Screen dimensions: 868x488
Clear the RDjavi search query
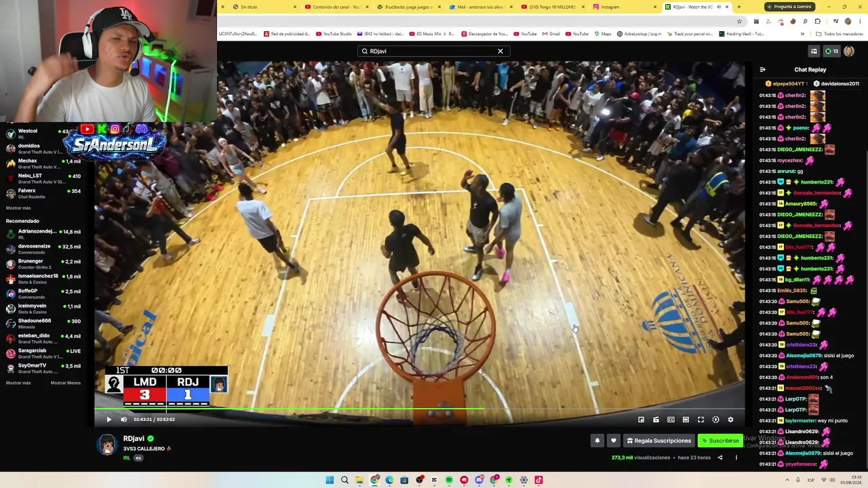pyautogui.click(x=500, y=51)
